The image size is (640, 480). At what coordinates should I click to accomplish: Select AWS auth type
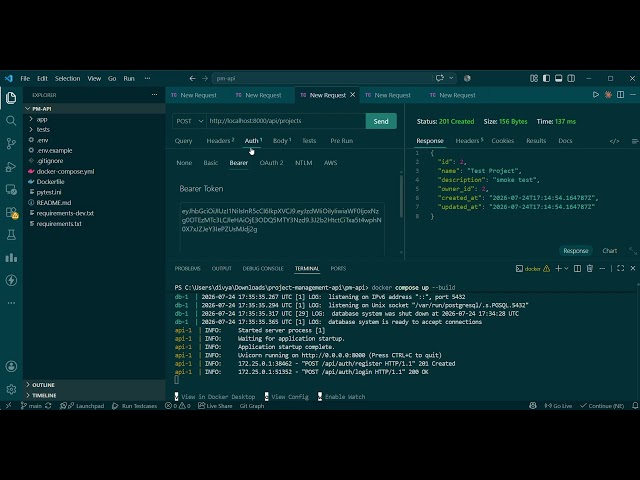point(331,163)
